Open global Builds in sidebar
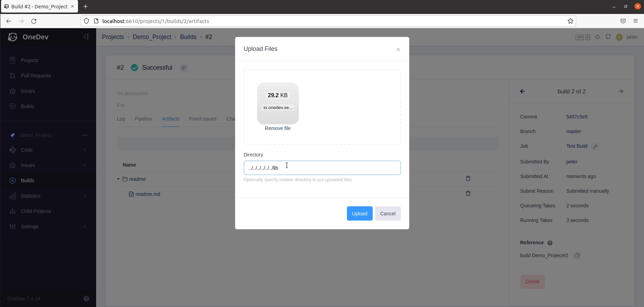 coord(28,106)
